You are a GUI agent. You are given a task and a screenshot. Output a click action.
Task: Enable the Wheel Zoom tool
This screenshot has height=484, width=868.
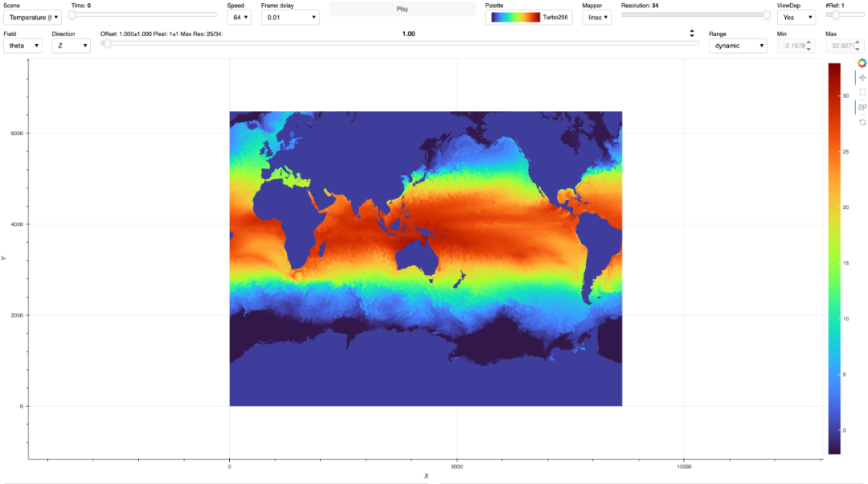click(862, 107)
